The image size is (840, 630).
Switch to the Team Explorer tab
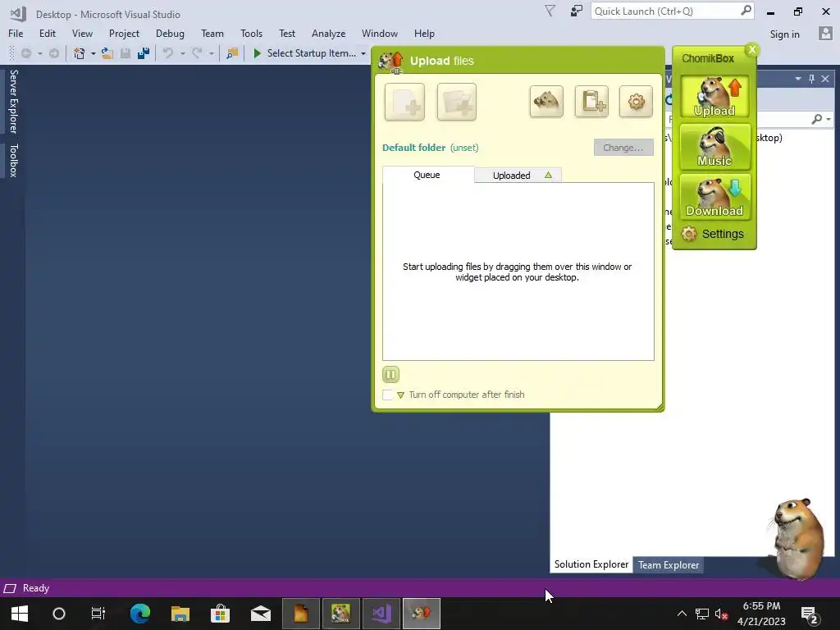(668, 564)
